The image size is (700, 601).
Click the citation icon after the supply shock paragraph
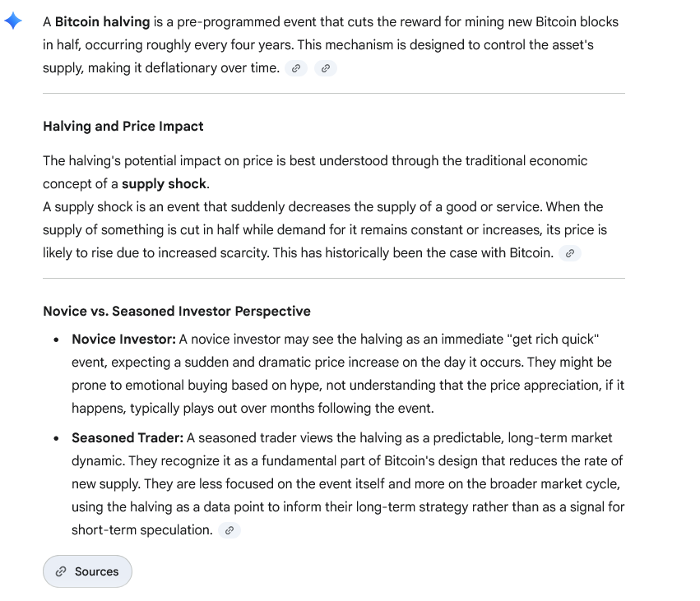[569, 253]
